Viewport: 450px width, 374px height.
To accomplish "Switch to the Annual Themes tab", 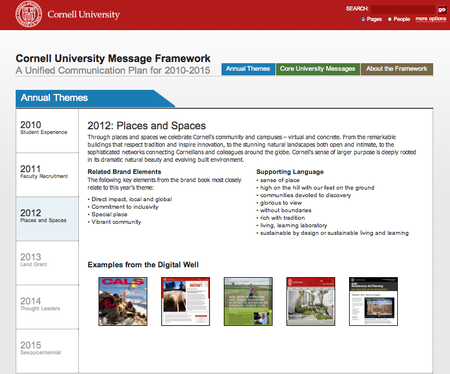I will 248,69.
